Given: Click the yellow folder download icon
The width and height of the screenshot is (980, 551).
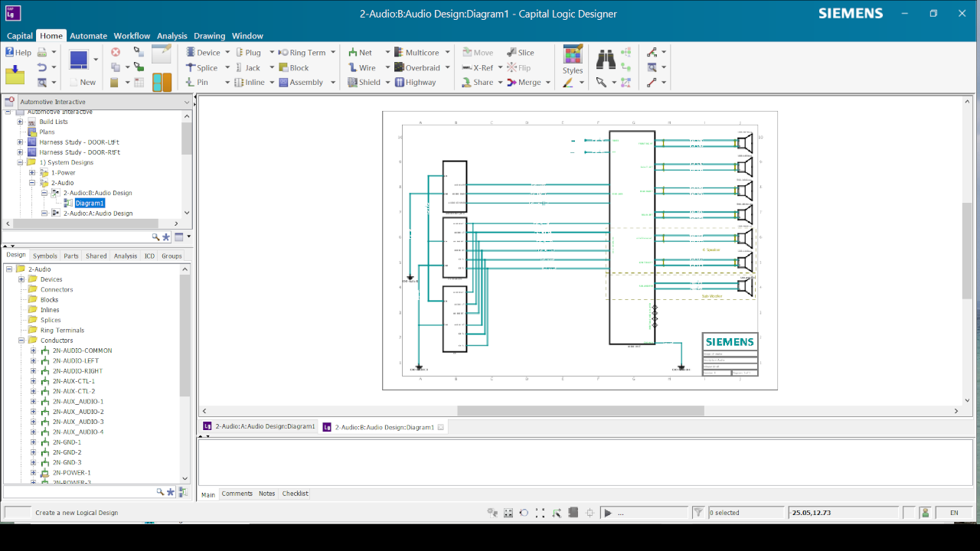Looking at the screenshot, I should tap(15, 75).
